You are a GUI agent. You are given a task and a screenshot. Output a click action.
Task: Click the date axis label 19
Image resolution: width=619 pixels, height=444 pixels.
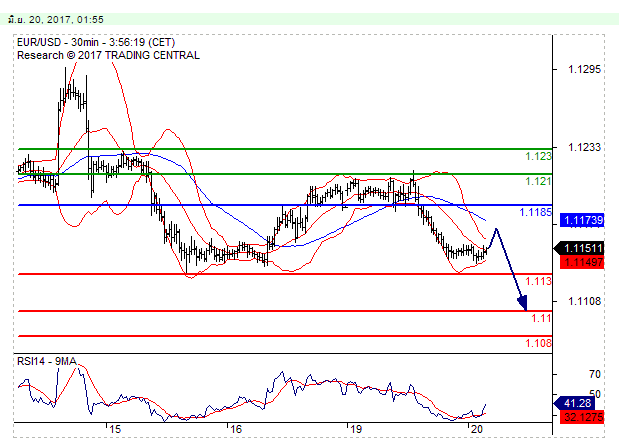tap(356, 429)
